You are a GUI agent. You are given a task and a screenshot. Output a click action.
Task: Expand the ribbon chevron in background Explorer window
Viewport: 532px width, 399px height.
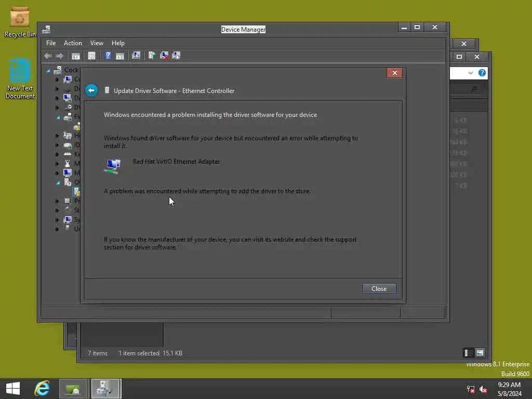click(x=470, y=73)
